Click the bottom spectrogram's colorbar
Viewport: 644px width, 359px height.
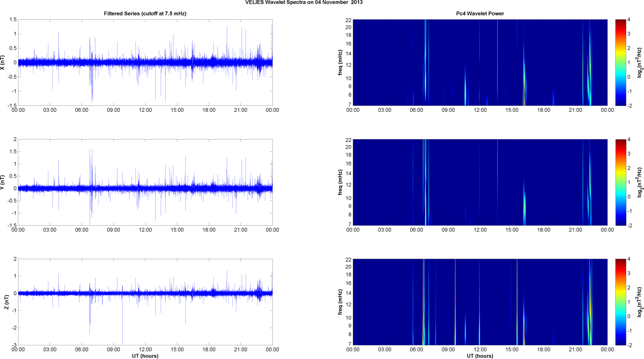click(620, 302)
